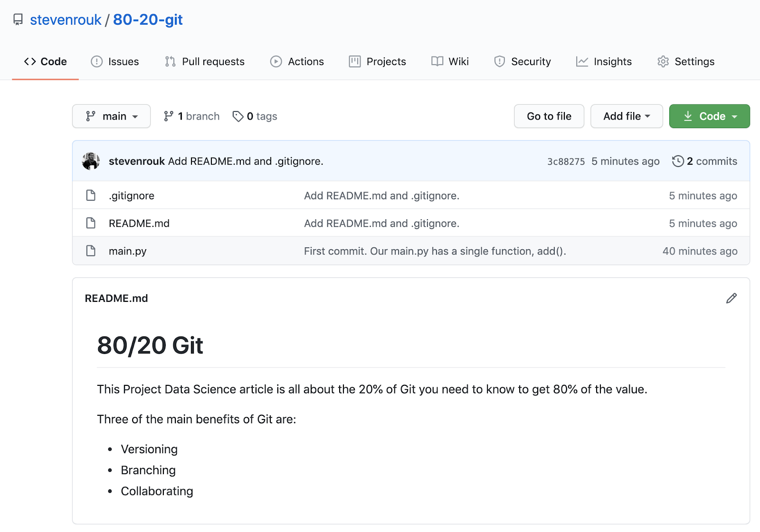Click the repository book icon beside stevenrouk
760x532 pixels.
[18, 19]
